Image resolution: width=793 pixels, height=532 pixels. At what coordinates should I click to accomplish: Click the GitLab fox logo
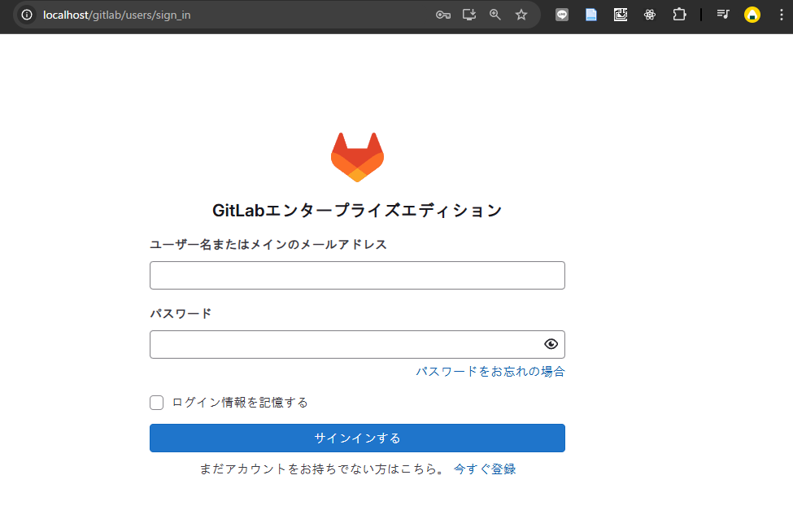(x=358, y=157)
